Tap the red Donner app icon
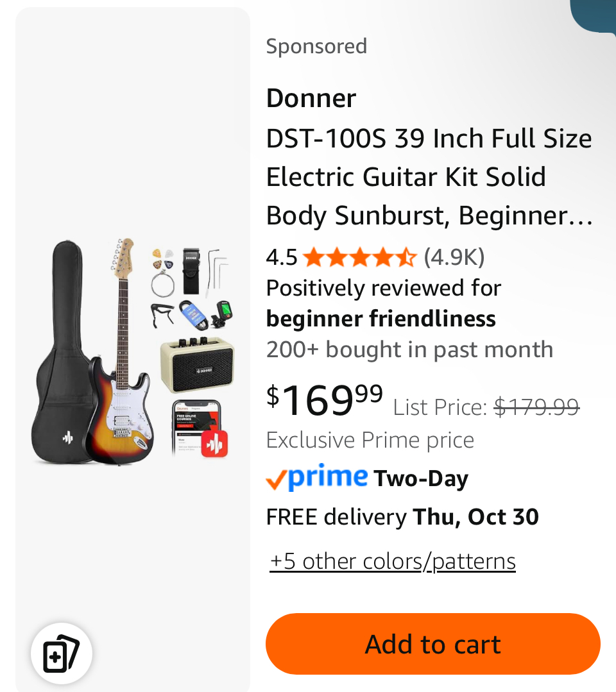This screenshot has height=692, width=616. (x=214, y=443)
